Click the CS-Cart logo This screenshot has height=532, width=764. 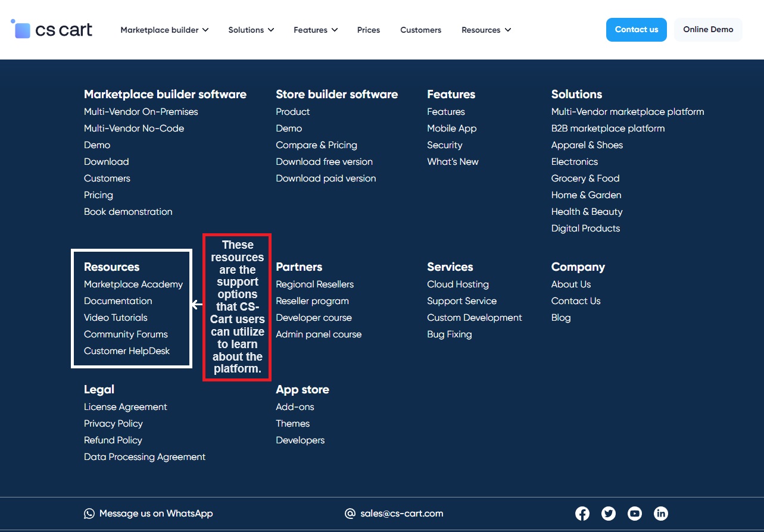[52, 29]
